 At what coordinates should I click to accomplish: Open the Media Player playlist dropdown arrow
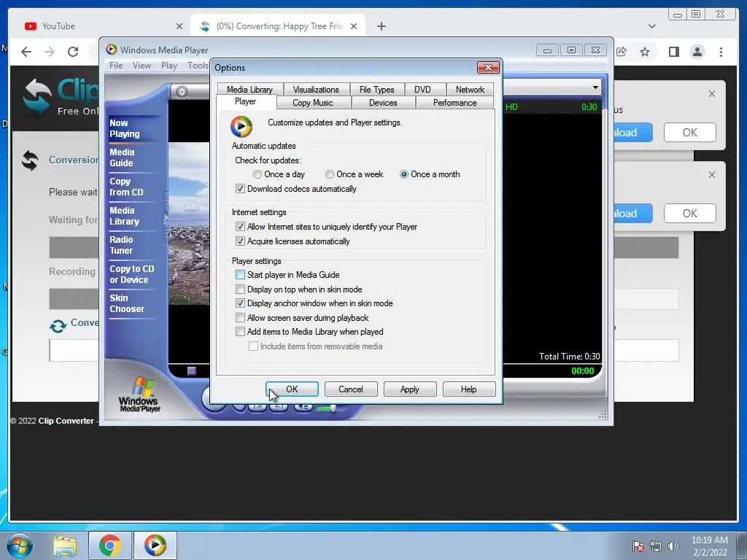pos(595,87)
